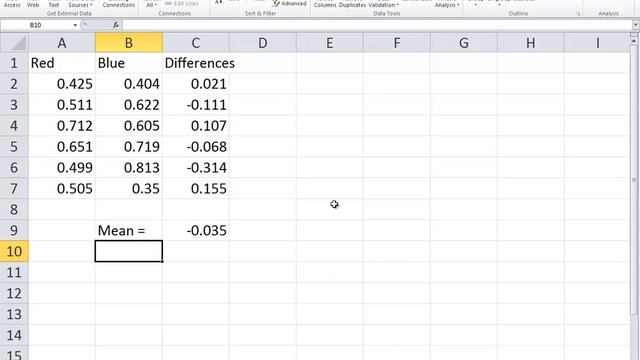Click the Edit Links button

point(182,3)
